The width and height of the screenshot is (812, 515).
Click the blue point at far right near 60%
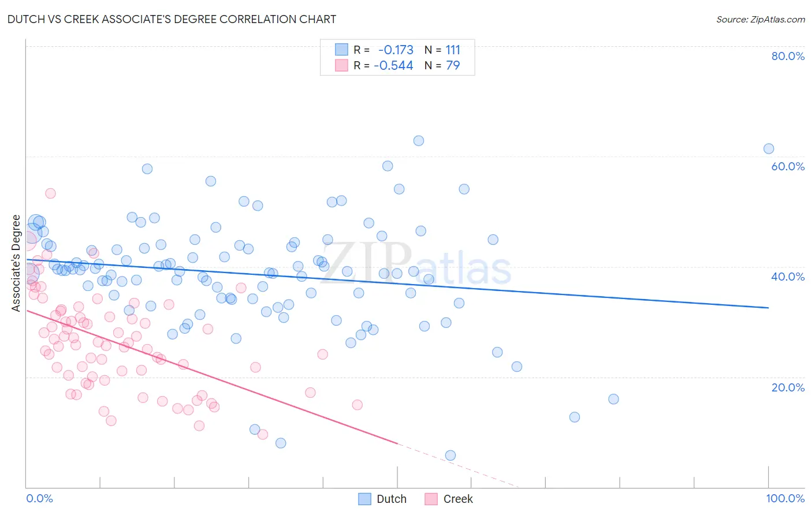click(769, 149)
